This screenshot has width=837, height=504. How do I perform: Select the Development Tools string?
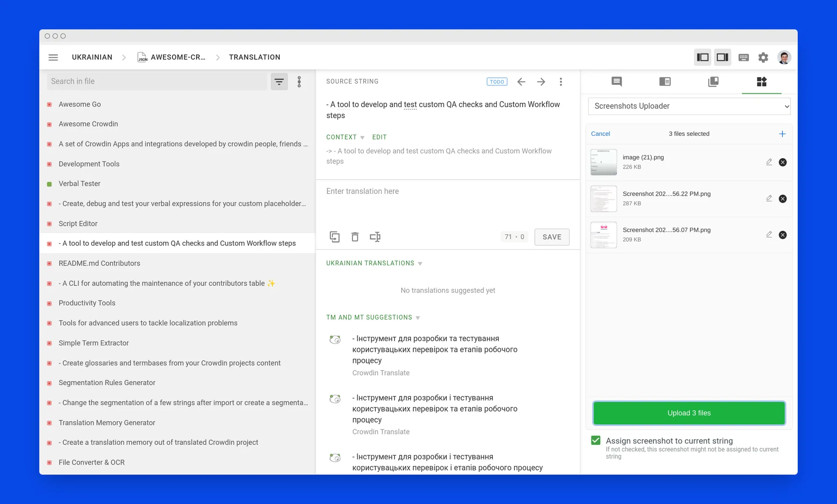pos(177,164)
